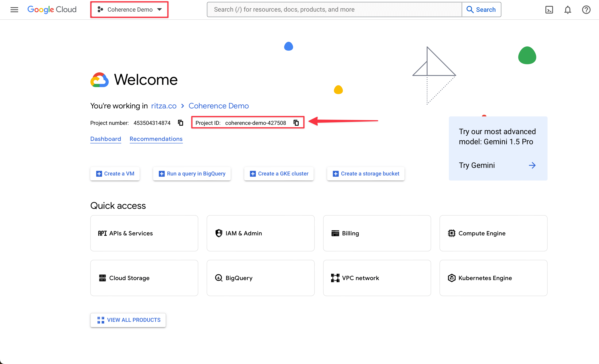This screenshot has width=599, height=364.
Task: Click the magnifier icon in Search button
Action: coord(470,9)
